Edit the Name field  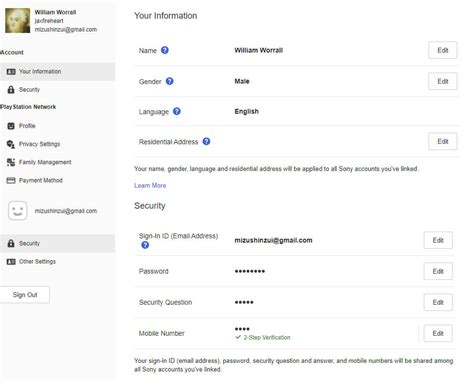pos(443,50)
